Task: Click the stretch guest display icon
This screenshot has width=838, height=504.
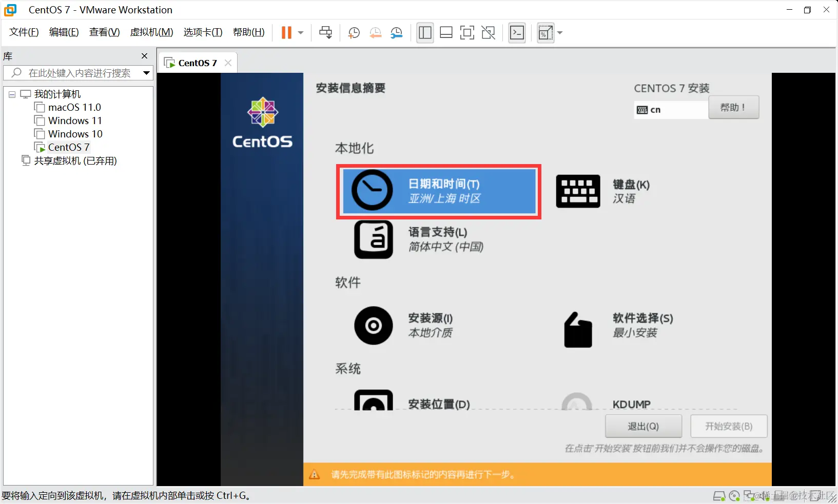Action: 545,33
